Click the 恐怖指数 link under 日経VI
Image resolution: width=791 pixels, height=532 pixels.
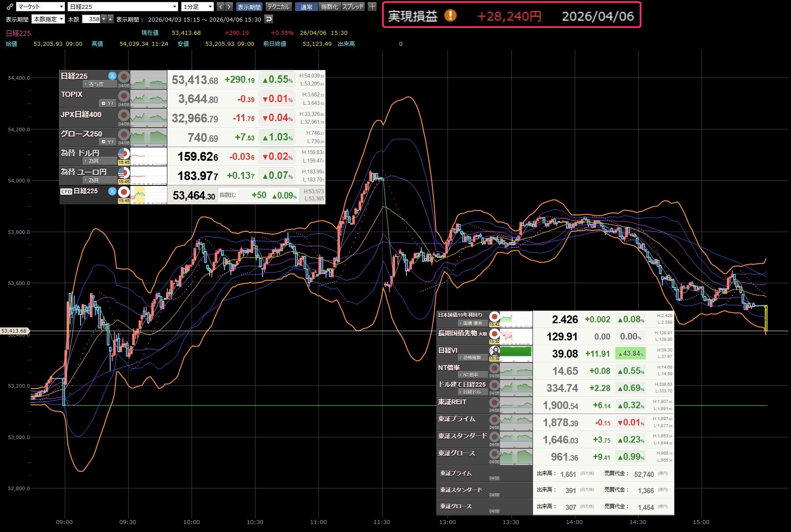[472, 358]
